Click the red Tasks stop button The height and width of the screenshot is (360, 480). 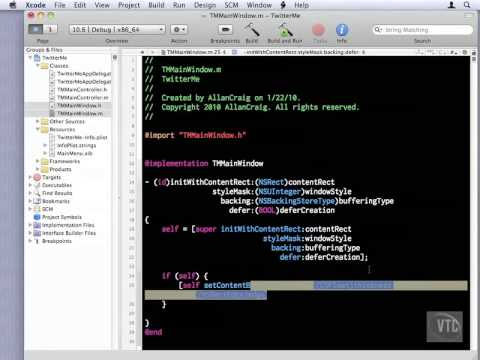coord(319,30)
